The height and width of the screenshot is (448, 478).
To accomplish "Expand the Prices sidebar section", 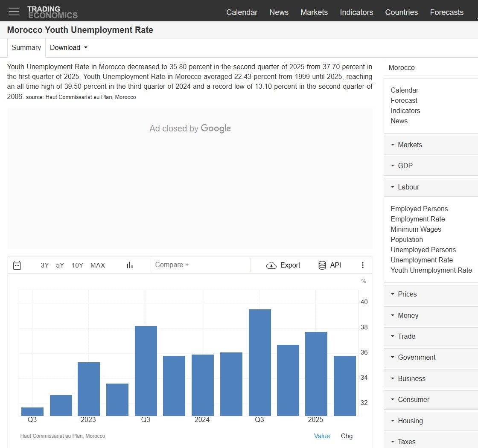I will [x=407, y=294].
